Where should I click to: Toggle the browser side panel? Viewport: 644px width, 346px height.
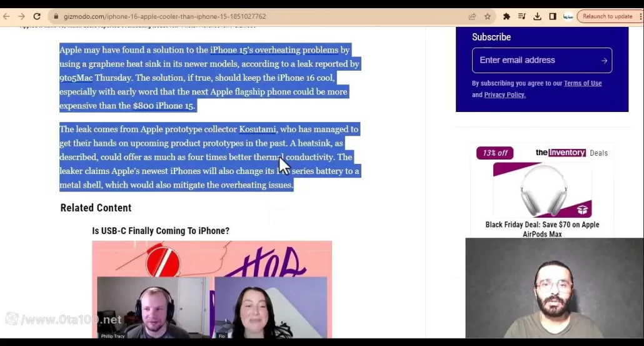coord(553,16)
